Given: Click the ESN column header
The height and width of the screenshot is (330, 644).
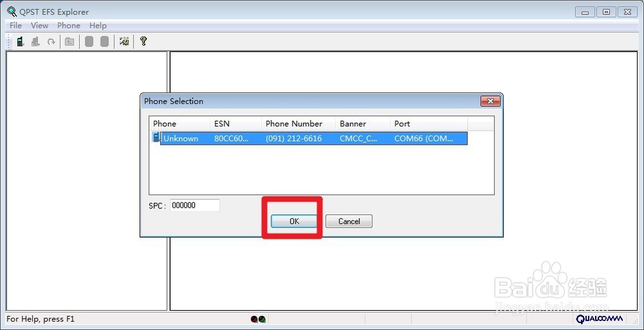Looking at the screenshot, I should click(236, 124).
